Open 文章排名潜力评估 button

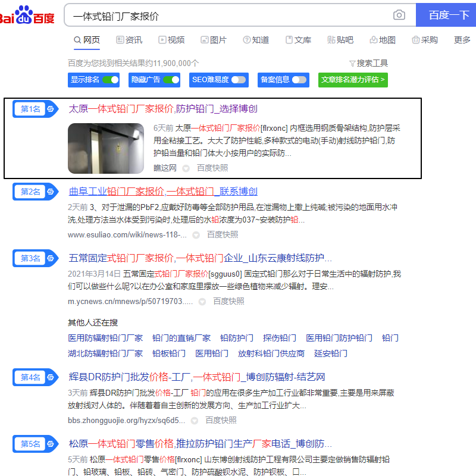[x=353, y=80]
